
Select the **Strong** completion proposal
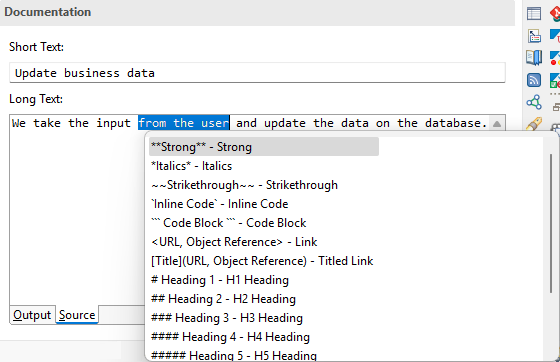(x=264, y=147)
